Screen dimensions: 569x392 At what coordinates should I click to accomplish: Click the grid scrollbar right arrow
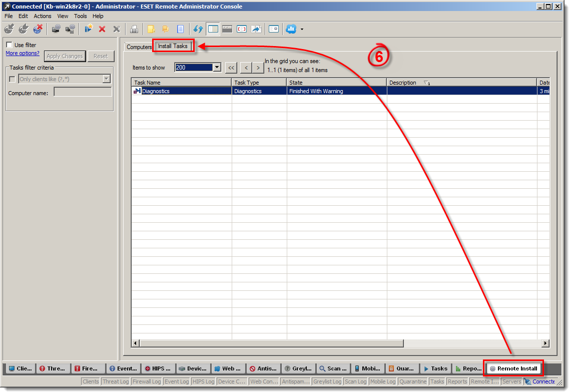545,343
